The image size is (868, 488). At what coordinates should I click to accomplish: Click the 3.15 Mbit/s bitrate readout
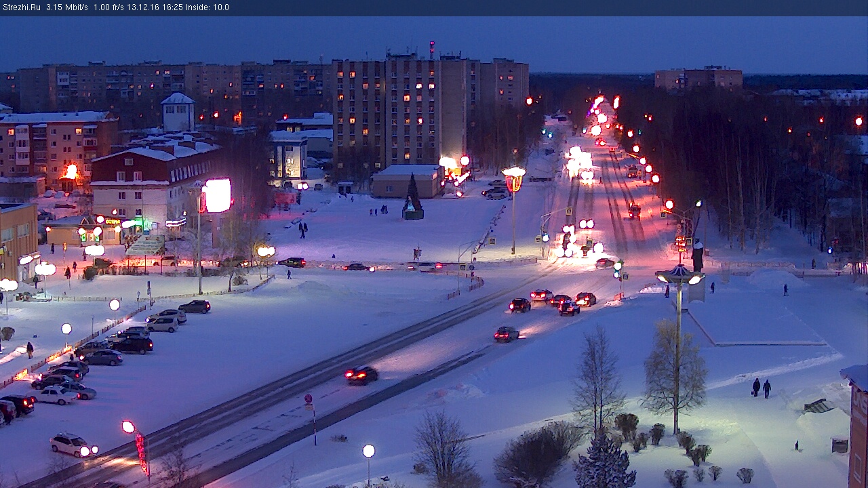coord(67,7)
